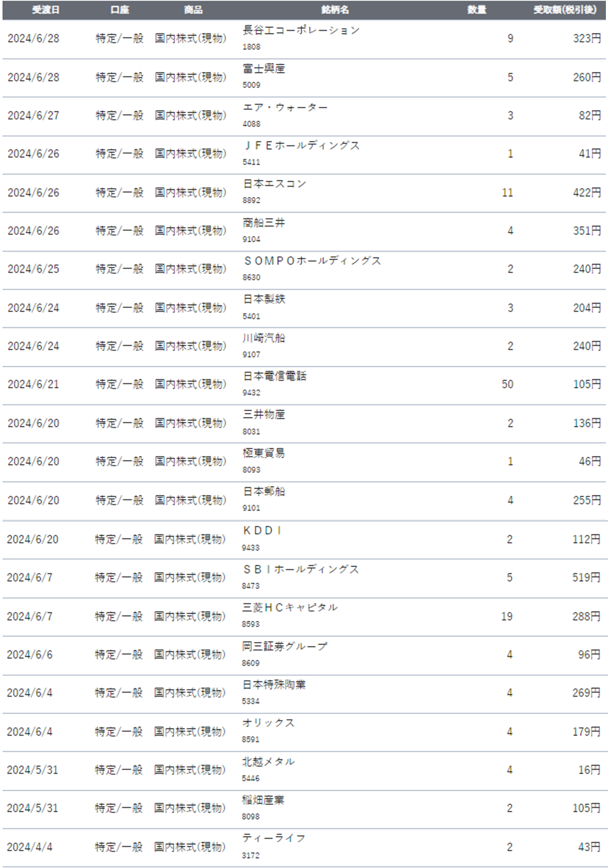Screen dimensions: 608x868
Task: Click the 受渡日 column header
Action: coord(46,10)
